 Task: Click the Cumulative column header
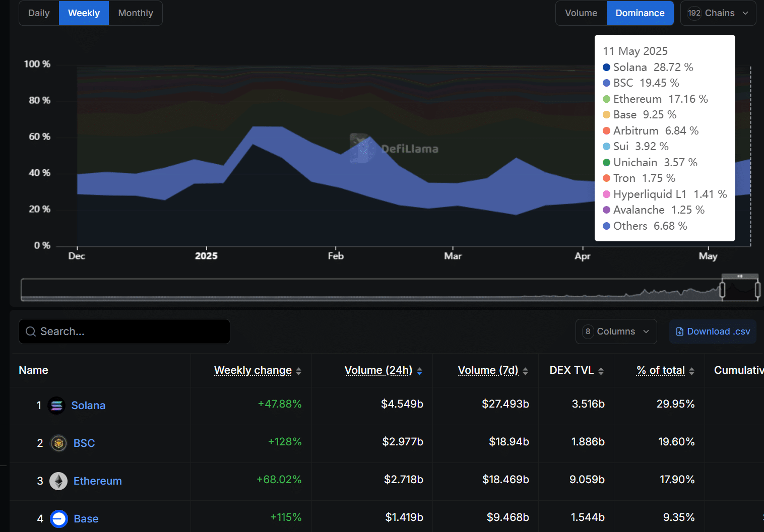[739, 370]
